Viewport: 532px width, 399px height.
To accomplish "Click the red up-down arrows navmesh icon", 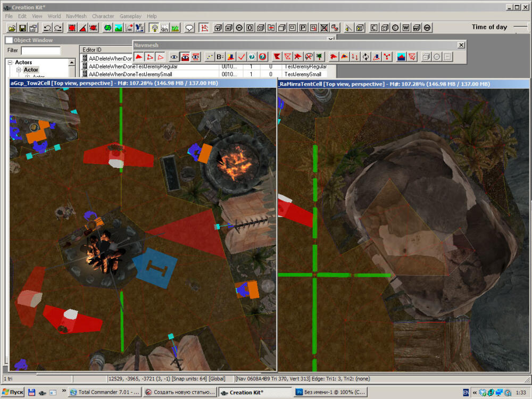I will click(355, 57).
